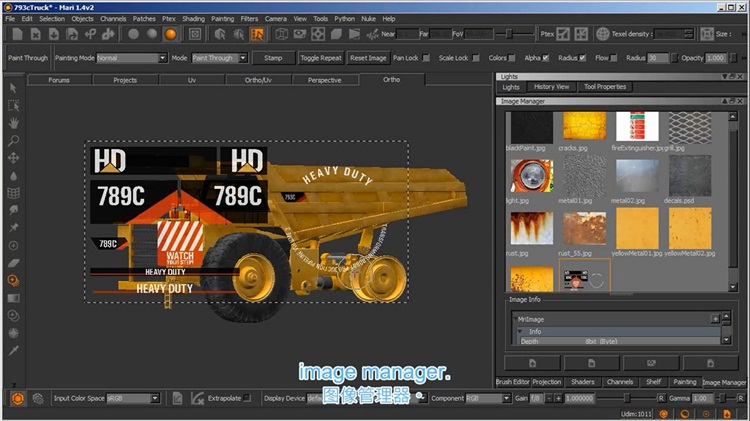The image size is (750, 421).
Task: Select the light.jpg headlight thumbnail
Action: 531,176
